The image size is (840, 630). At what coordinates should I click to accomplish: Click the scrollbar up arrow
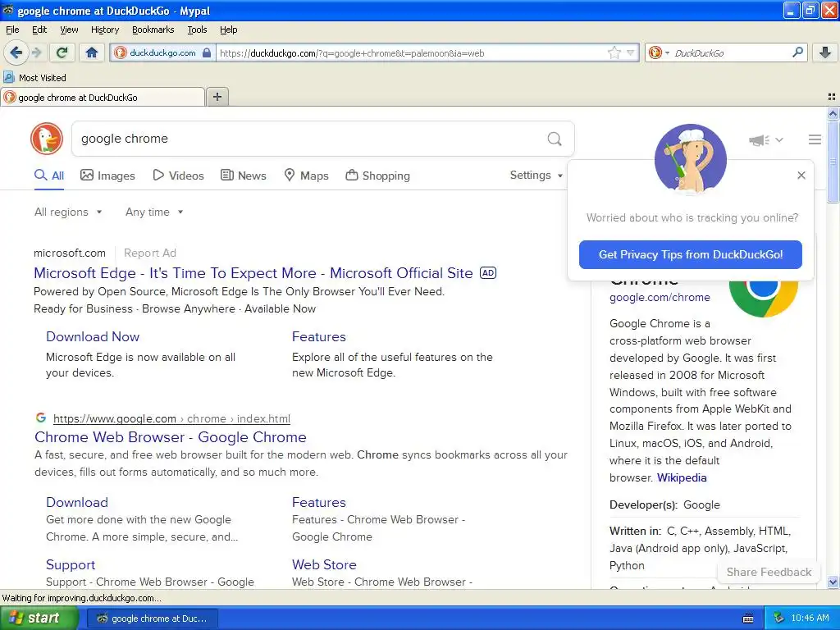tap(833, 113)
